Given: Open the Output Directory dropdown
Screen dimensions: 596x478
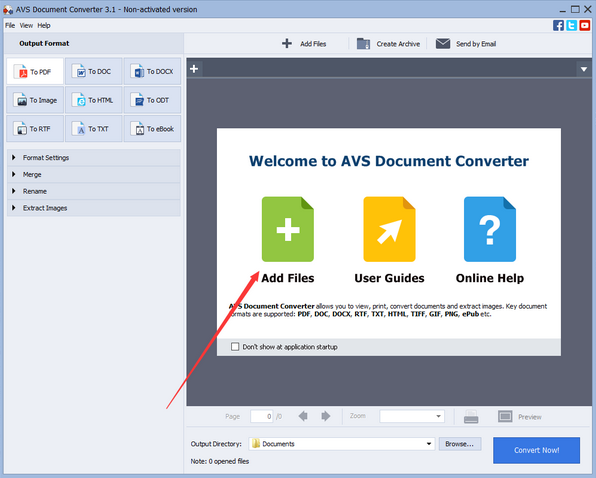Looking at the screenshot, I should point(342,444).
